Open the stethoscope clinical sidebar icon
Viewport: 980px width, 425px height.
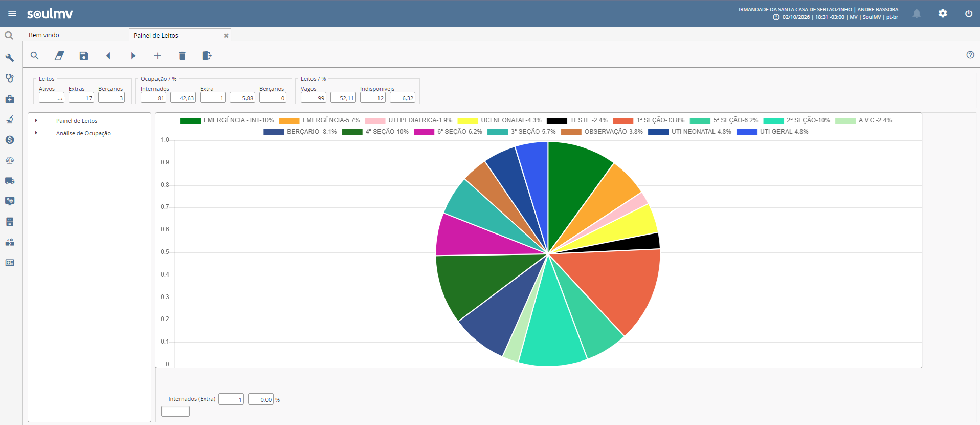tap(10, 78)
